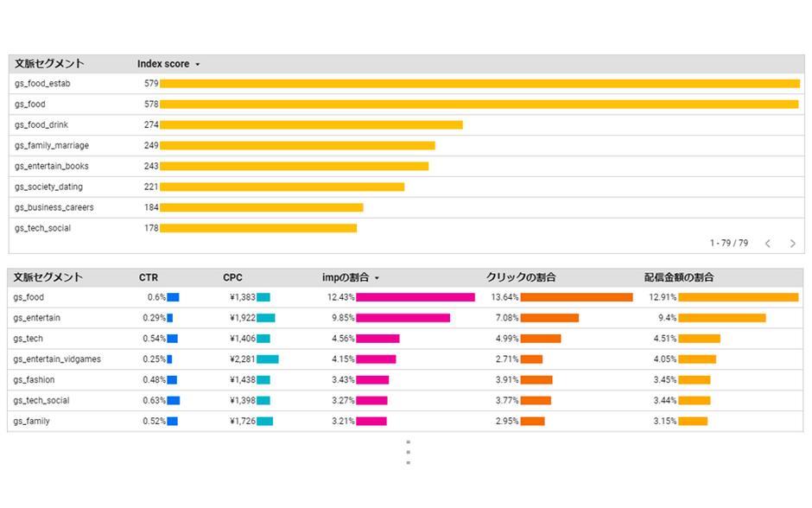
Task: Sort by CPC column header
Action: [232, 277]
